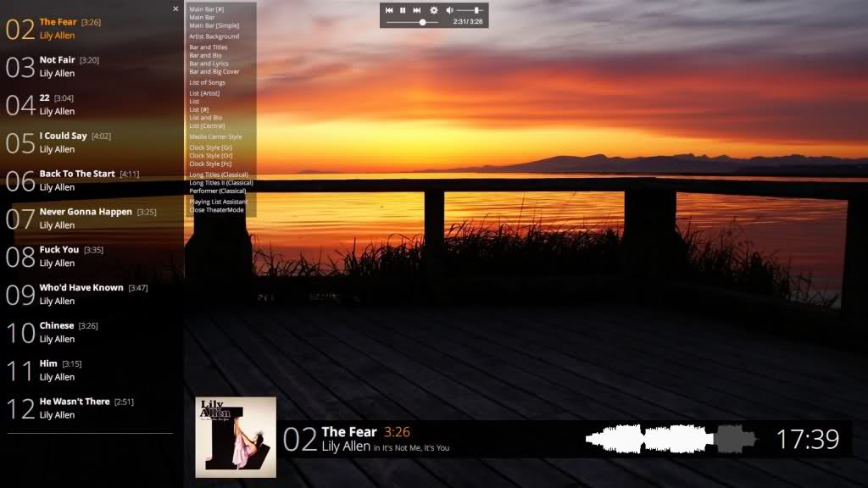Open 'Playing List Assistant'
Screen dimensions: 868x488
pos(218,202)
